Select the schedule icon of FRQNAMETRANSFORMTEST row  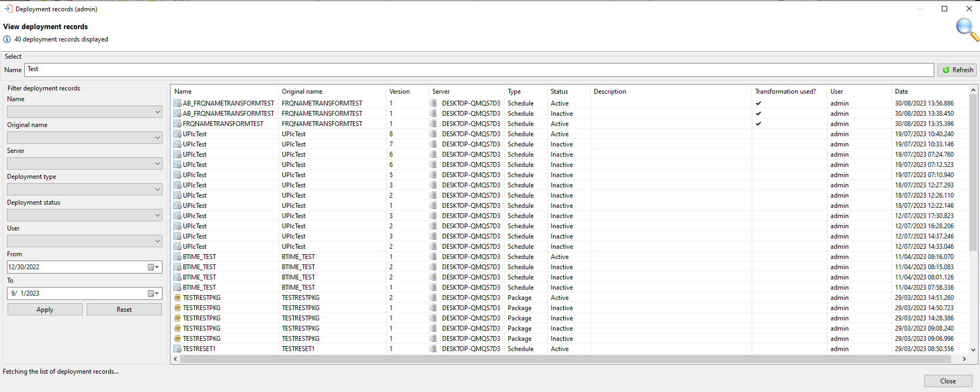pyautogui.click(x=177, y=124)
